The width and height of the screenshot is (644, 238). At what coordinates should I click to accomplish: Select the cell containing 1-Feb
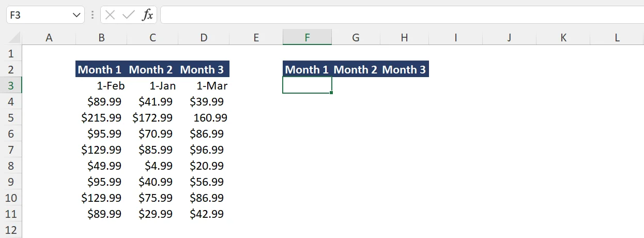[101, 86]
